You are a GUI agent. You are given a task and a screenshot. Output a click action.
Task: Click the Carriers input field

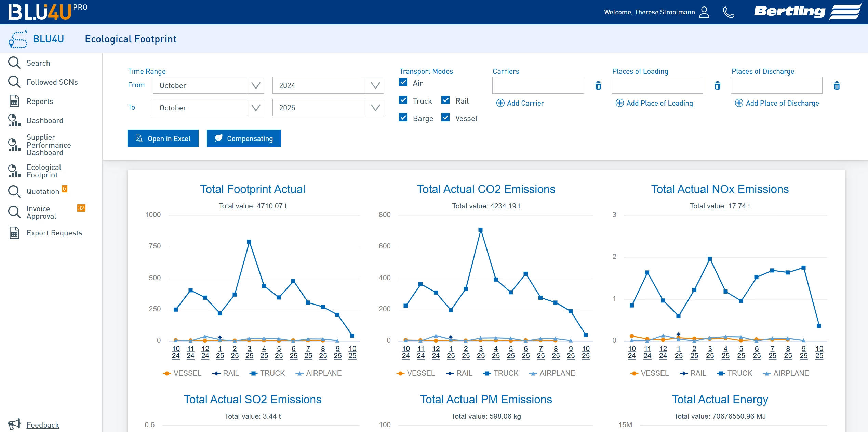pyautogui.click(x=537, y=85)
